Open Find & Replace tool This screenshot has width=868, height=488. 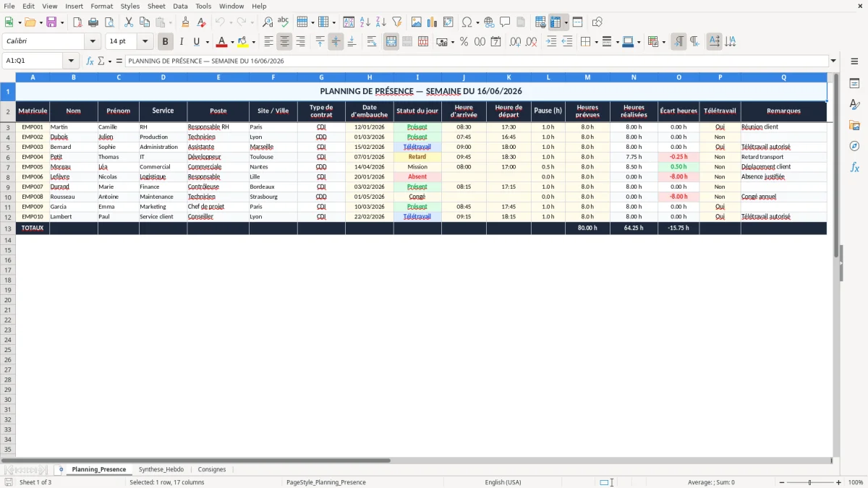point(268,22)
